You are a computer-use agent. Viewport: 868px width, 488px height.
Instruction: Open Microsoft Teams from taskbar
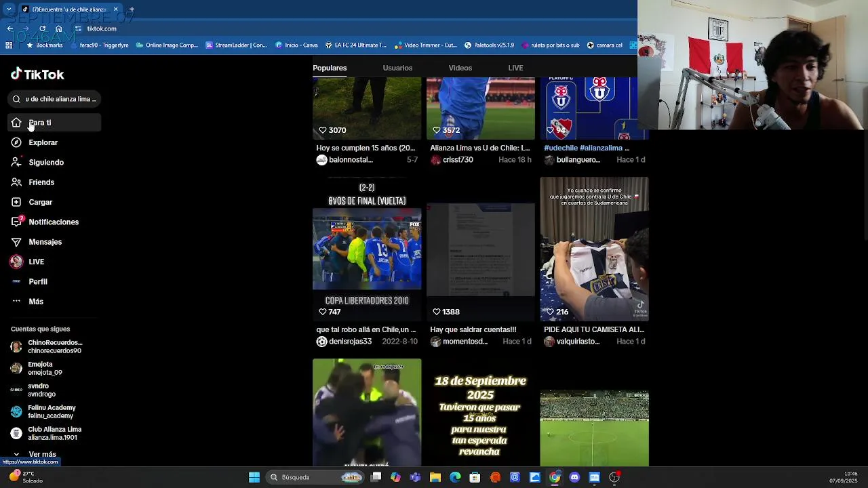415,477
